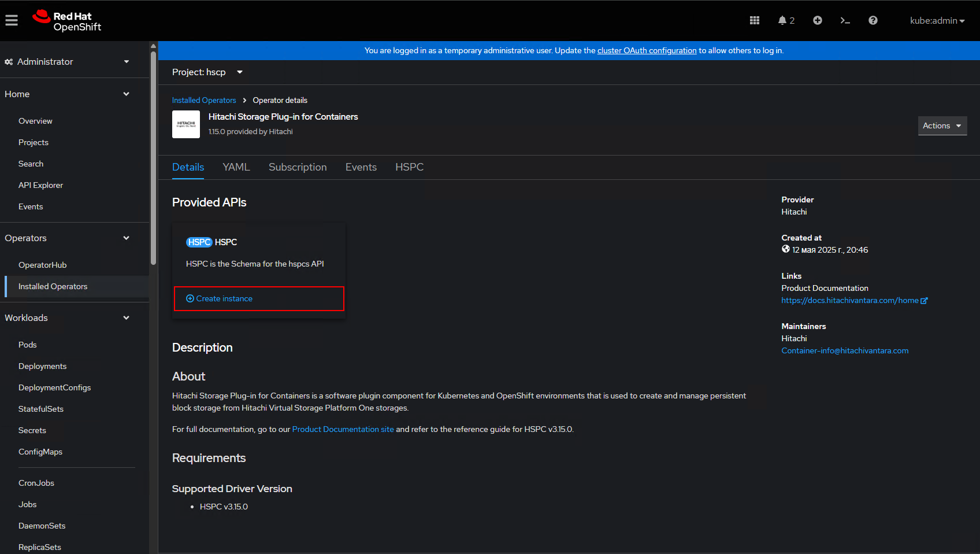Click the 'Operator details' breadcrumb text

[x=280, y=100]
